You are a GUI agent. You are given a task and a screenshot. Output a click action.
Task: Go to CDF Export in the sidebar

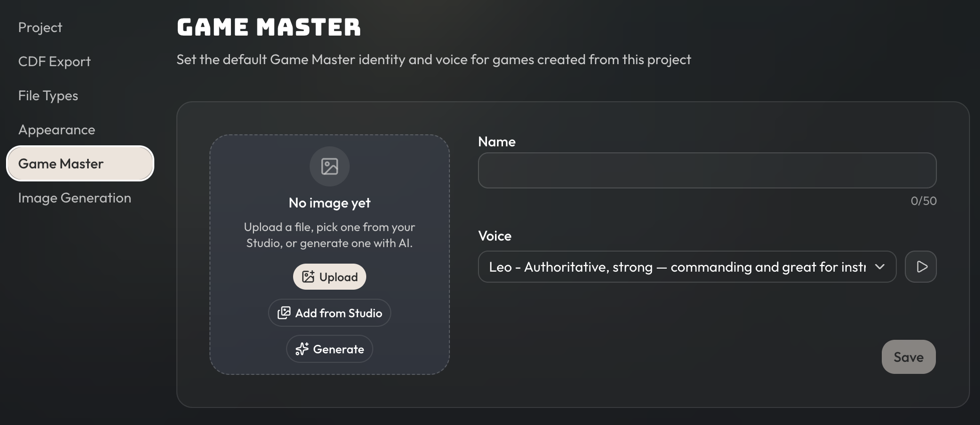54,62
